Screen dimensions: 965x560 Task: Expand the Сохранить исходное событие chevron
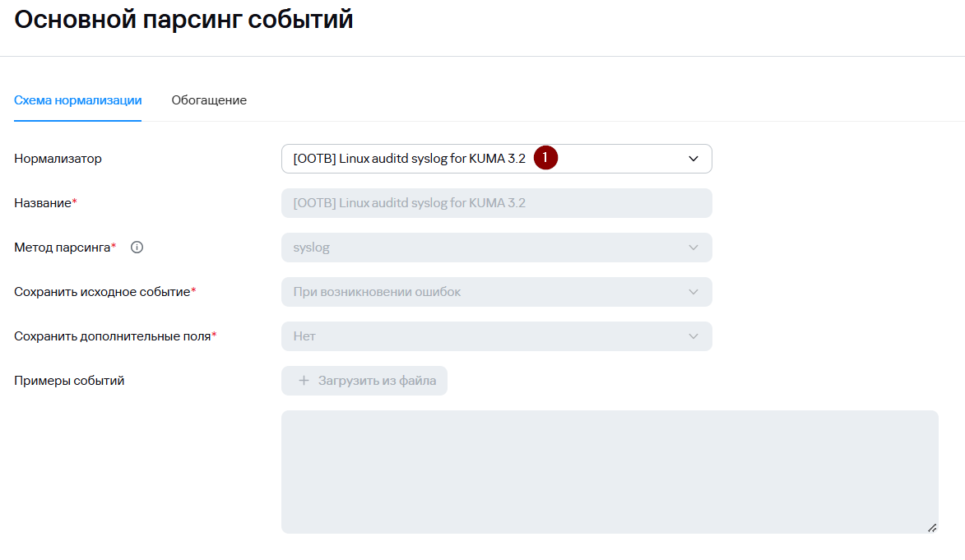693,292
